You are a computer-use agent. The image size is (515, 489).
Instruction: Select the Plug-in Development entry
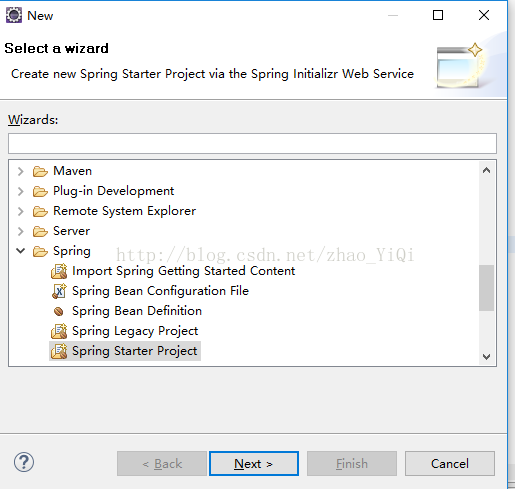point(113,191)
